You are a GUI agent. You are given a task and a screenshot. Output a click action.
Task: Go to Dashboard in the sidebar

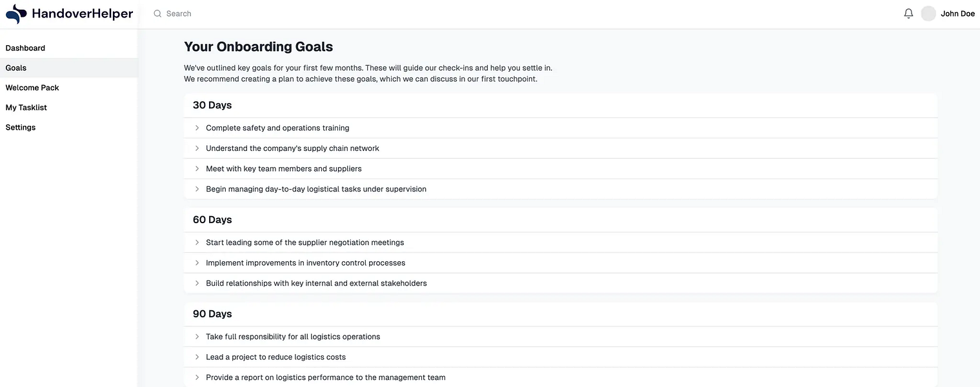click(x=26, y=48)
